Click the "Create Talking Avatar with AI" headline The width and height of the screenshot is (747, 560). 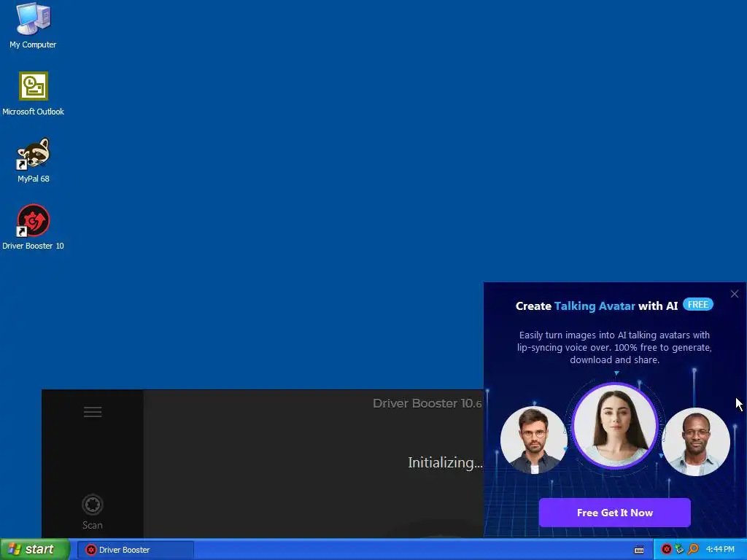click(x=597, y=306)
